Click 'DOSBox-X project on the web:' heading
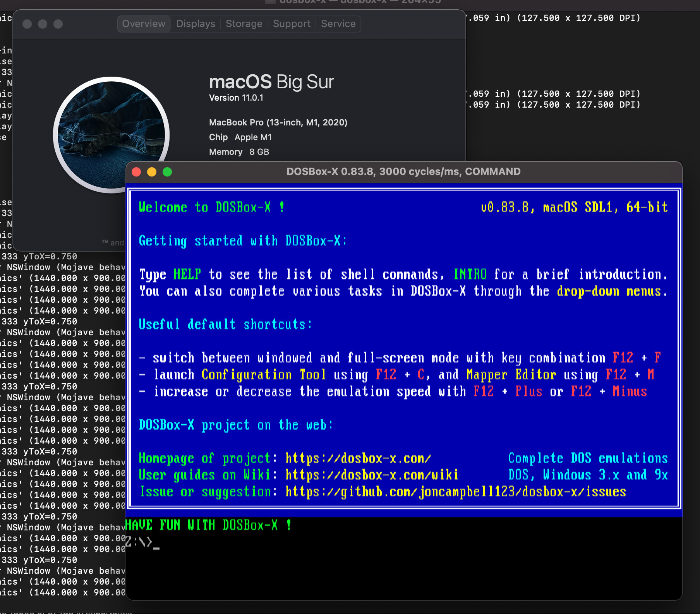Screen dimensions: 700x614 tap(236, 425)
